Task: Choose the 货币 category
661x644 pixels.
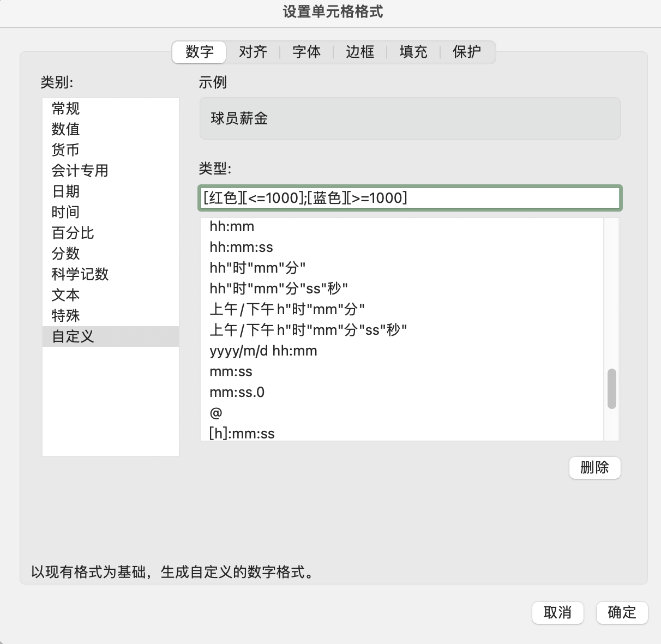Action: pos(111,150)
